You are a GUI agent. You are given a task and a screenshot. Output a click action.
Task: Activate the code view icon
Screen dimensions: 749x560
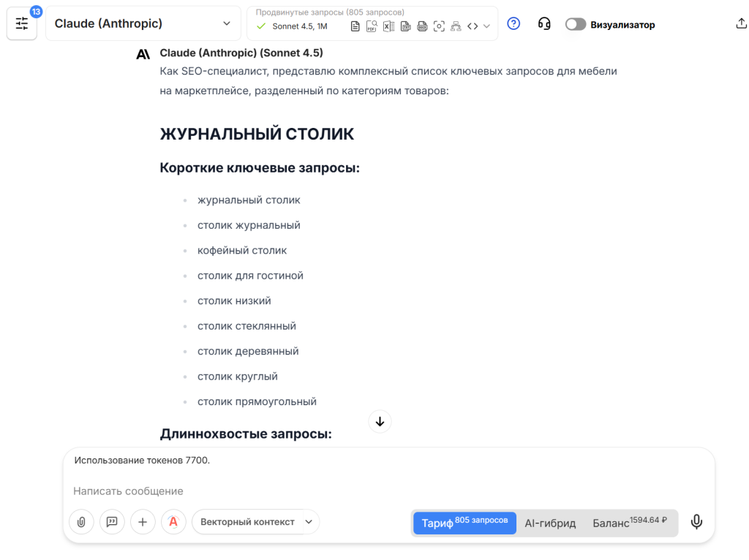click(x=473, y=26)
